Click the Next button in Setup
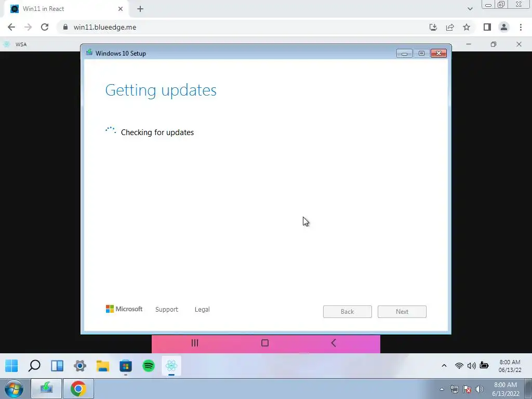Screen dimensions: 532x399 point(402,312)
